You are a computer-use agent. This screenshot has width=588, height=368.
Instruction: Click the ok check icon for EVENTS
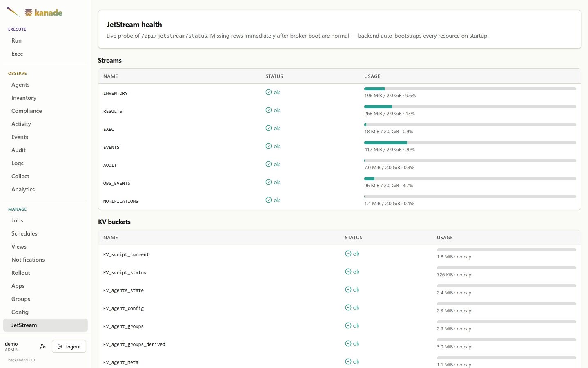pos(269,146)
